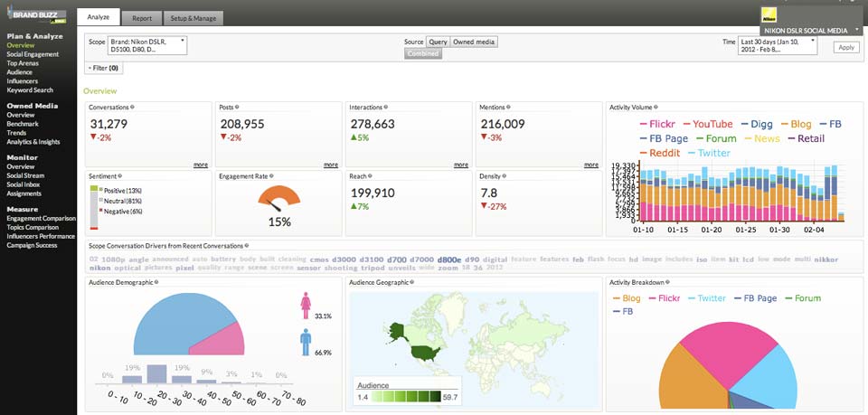Open Analytics & Insights in sidebar
The width and height of the screenshot is (868, 415).
coord(33,142)
